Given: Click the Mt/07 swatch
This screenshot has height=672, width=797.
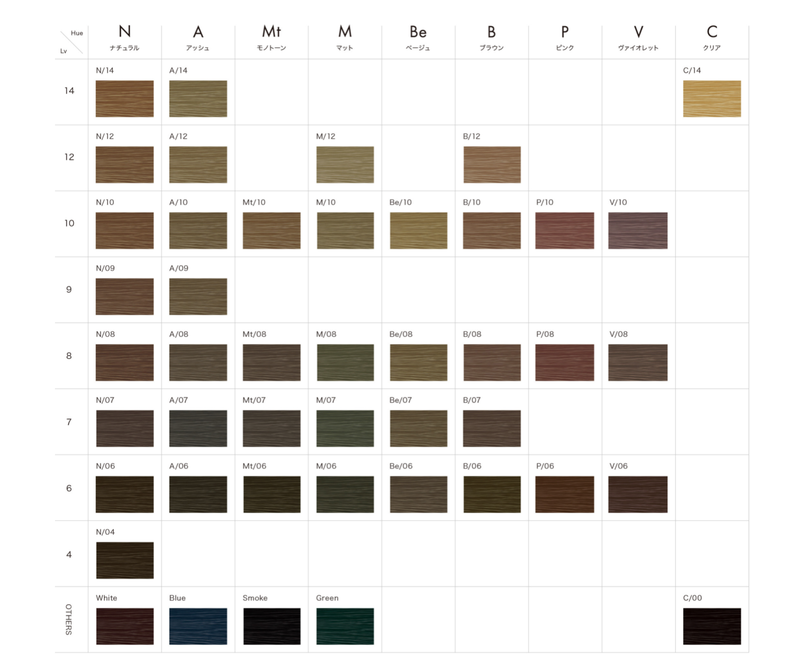Looking at the screenshot, I should tap(271, 429).
